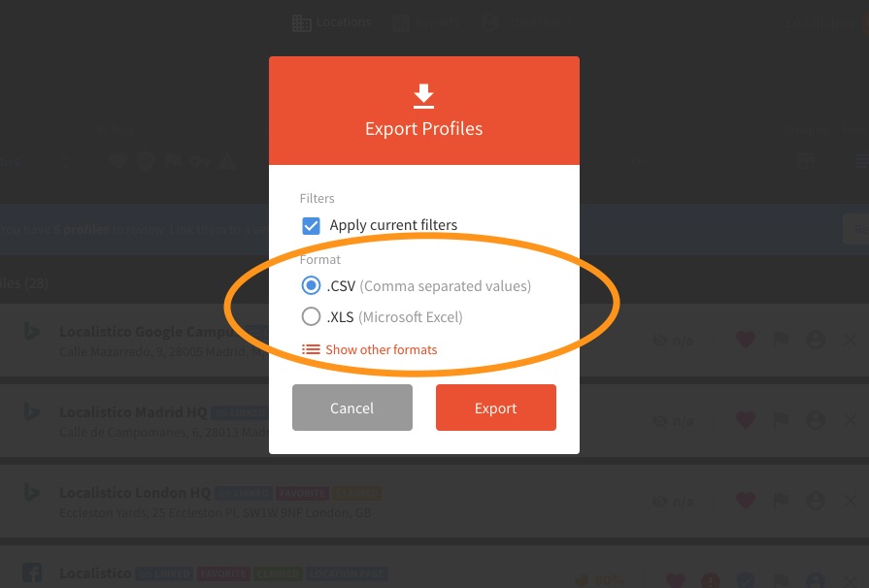This screenshot has width=869, height=588.
Task: Click the red Export button
Action: tap(495, 408)
